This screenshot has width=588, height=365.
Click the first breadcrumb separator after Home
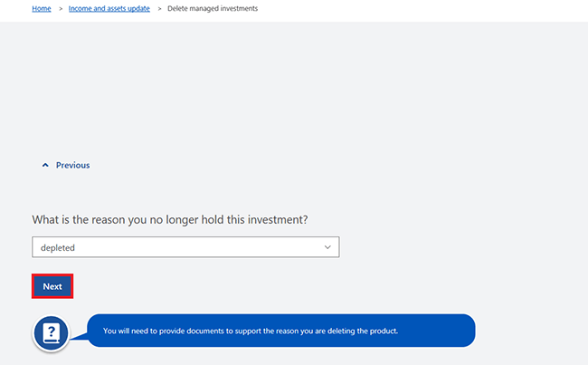click(x=61, y=9)
